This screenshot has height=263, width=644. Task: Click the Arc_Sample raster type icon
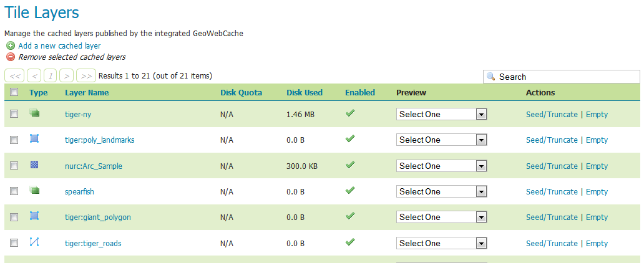click(x=34, y=165)
